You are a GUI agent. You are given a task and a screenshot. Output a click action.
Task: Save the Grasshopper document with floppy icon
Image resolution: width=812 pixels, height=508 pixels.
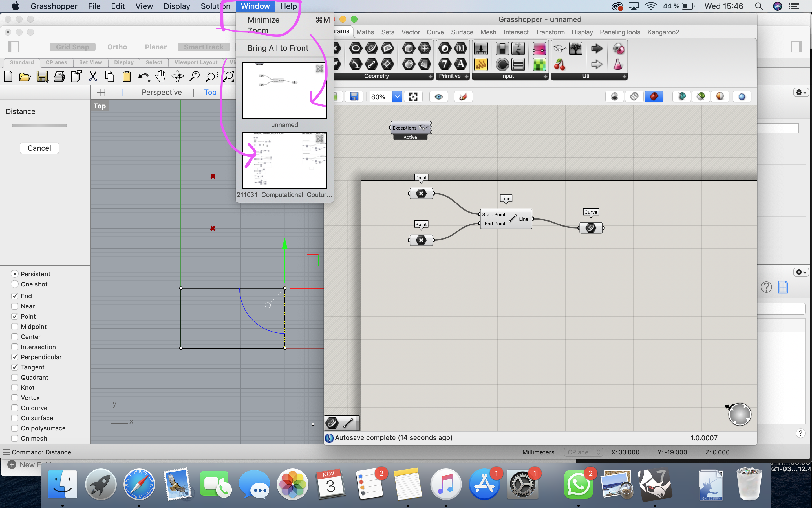pos(354,97)
